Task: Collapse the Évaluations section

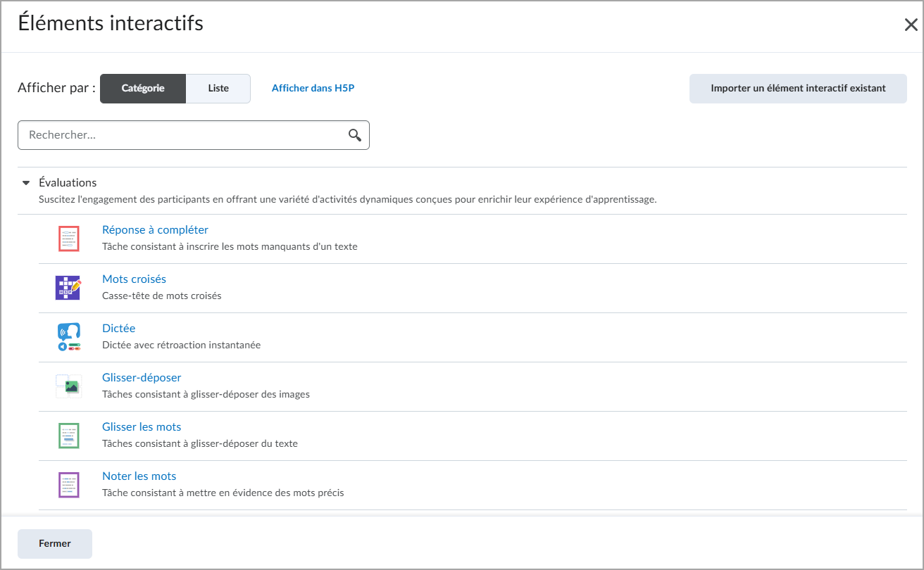Action: tap(26, 183)
